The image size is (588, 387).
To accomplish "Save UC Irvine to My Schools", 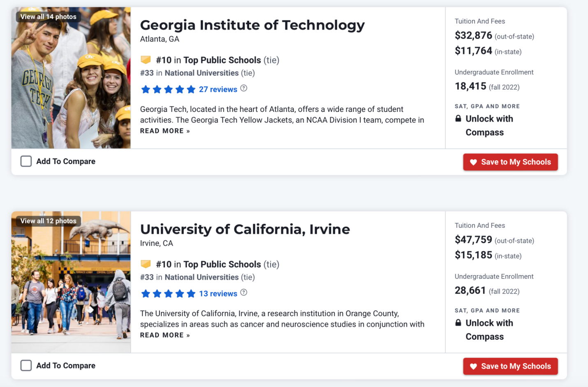I will (x=510, y=366).
